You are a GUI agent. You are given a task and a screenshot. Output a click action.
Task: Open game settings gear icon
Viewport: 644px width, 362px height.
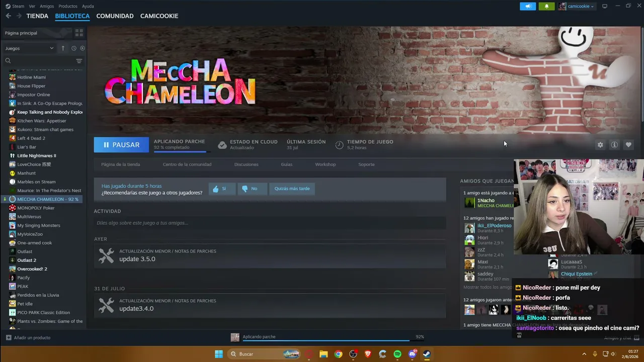pos(600,145)
